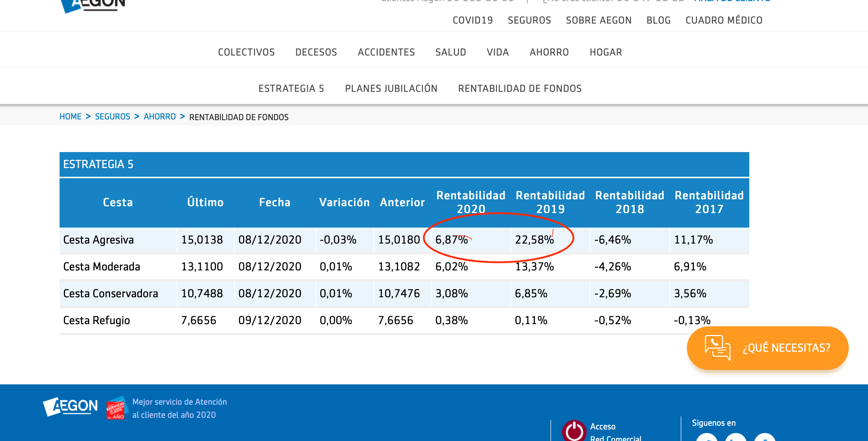Click the 10,7488 value for Cesta Conservadora
Screen dimensions: 868x441
coord(202,294)
